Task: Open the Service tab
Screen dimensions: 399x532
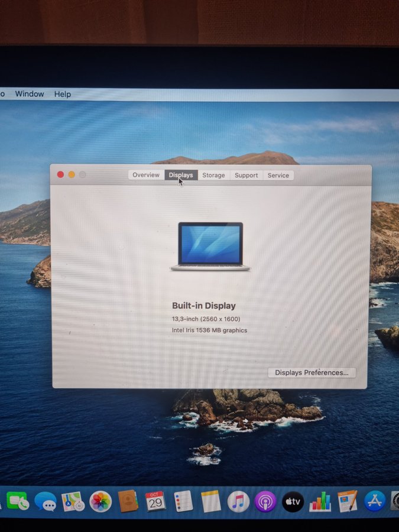Action: (x=278, y=175)
